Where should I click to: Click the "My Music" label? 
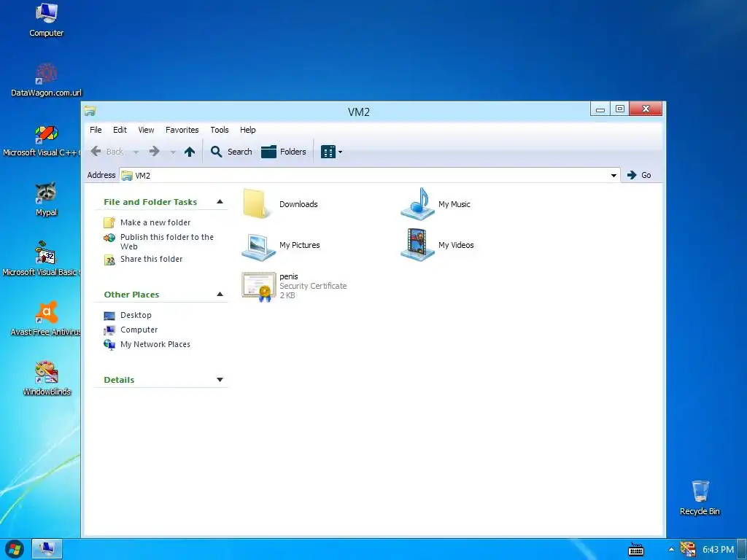tap(454, 204)
